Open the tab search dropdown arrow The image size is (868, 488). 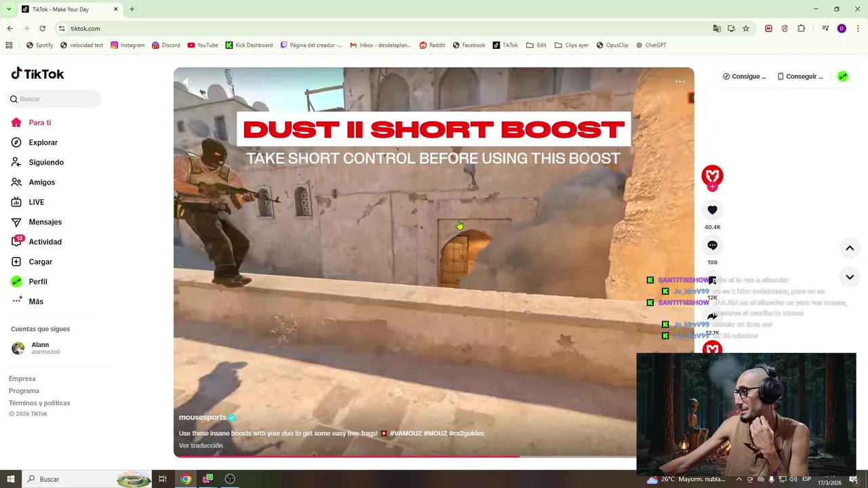tap(8, 9)
